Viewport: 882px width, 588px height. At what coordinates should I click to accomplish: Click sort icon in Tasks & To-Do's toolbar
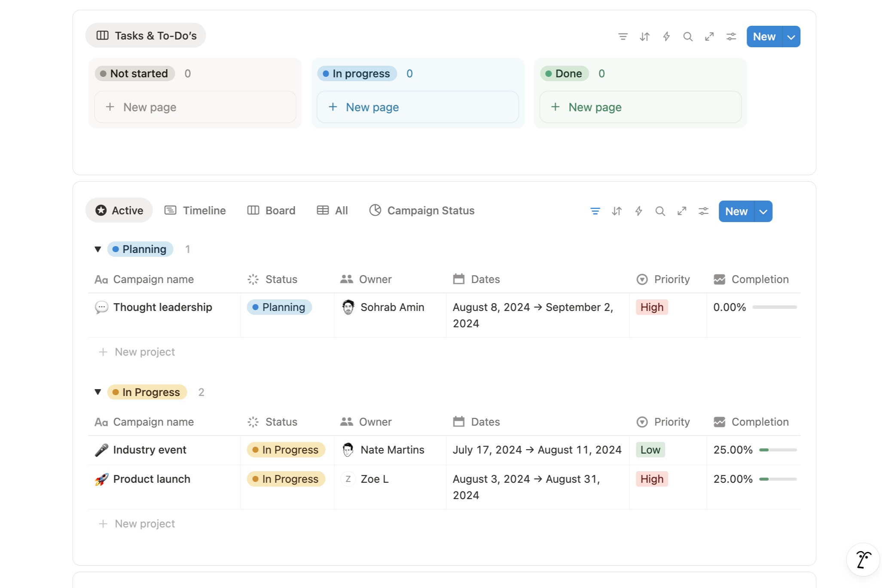[644, 37]
